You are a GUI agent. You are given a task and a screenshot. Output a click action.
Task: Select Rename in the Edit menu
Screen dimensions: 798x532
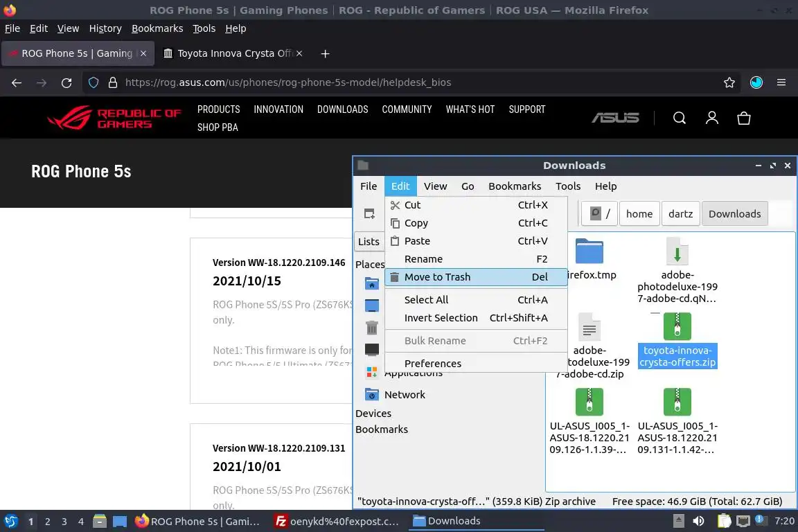(x=476, y=259)
